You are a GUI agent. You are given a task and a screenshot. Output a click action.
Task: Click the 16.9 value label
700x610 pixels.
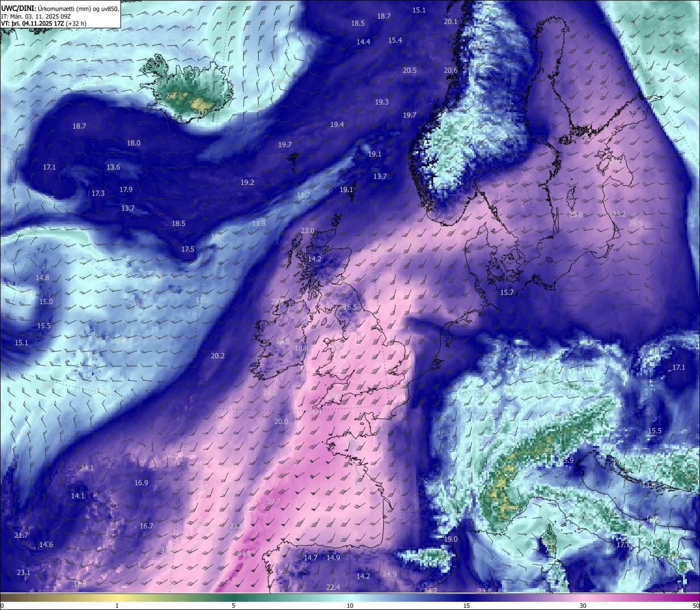(x=141, y=483)
